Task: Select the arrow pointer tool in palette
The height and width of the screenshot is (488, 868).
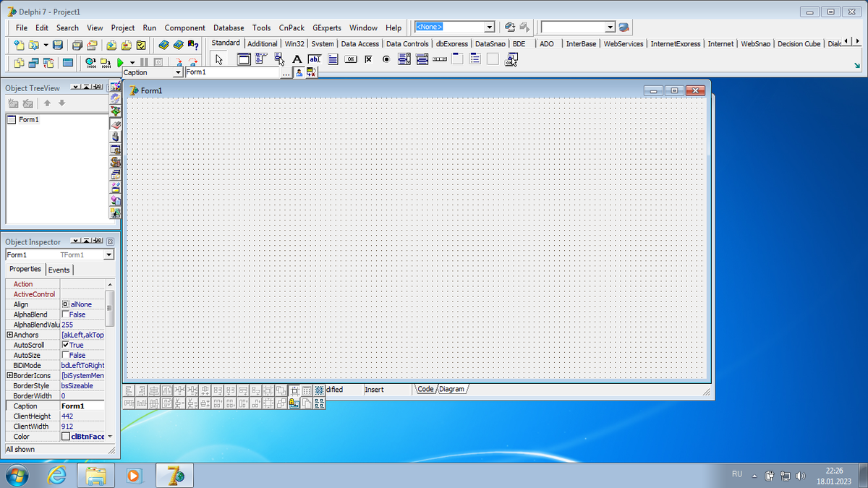Action: pyautogui.click(x=220, y=60)
